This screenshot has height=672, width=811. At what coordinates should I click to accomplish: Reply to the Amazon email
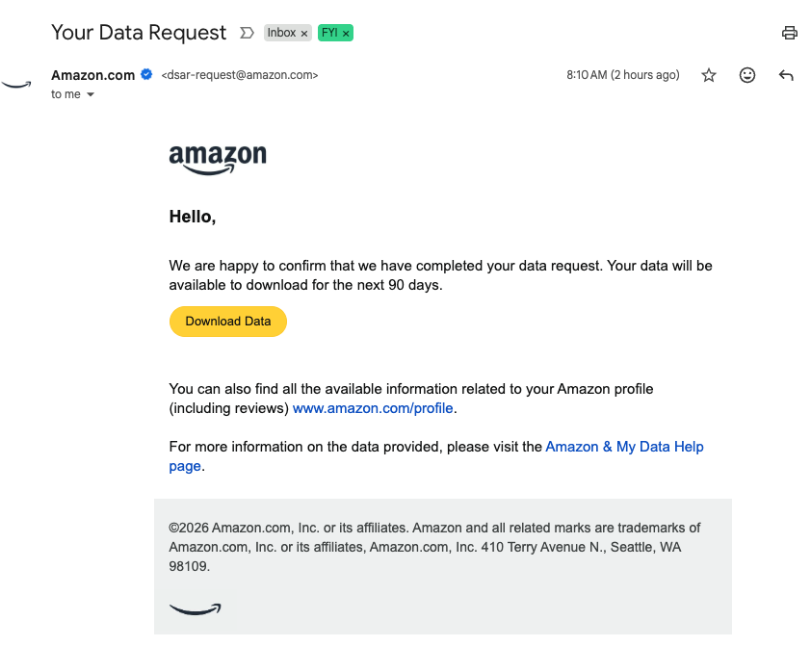coord(786,74)
